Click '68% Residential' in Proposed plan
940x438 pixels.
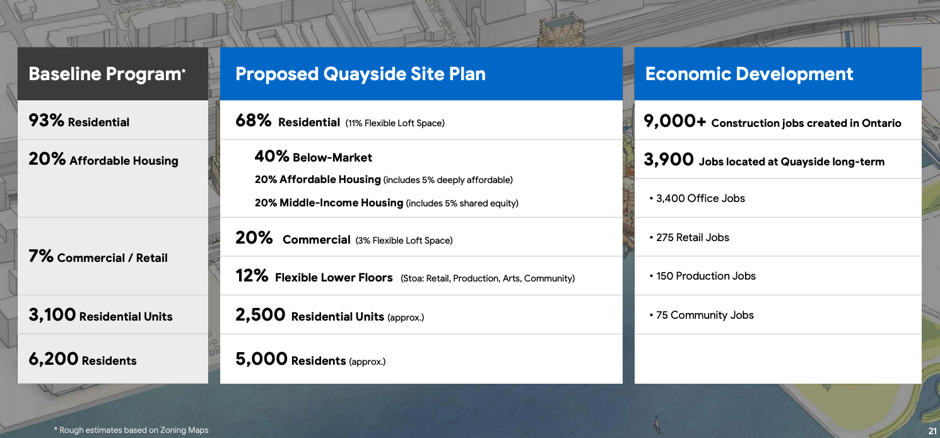(288, 121)
